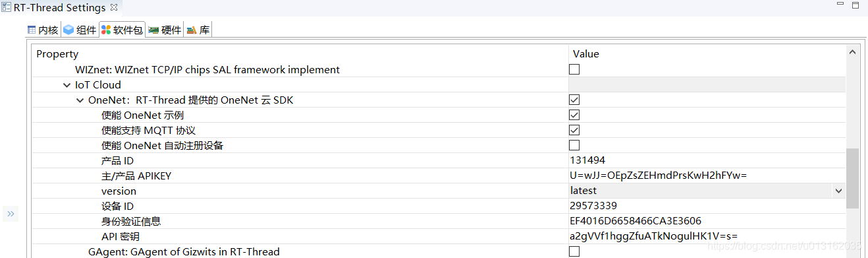
Task: Open the version latest dropdown
Action: pyautogui.click(x=838, y=191)
